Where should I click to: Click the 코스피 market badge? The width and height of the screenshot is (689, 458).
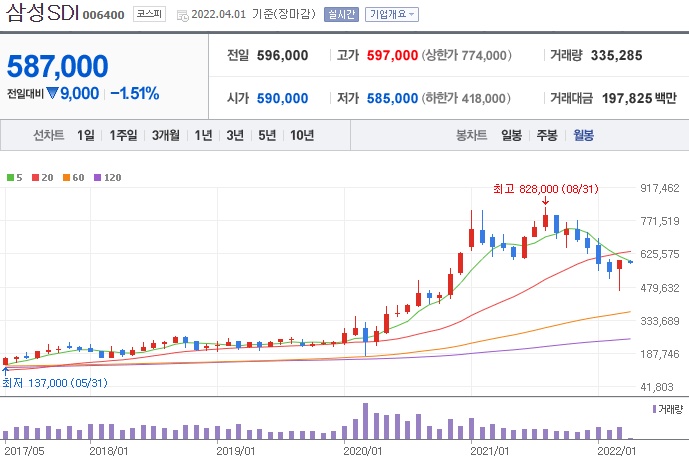(x=149, y=14)
